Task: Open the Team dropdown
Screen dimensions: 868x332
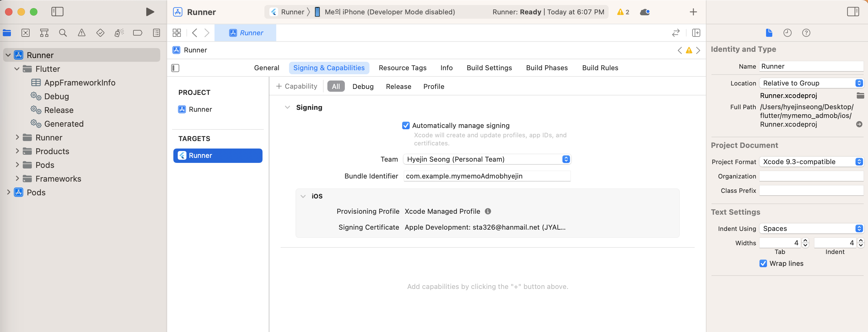Action: point(487,159)
